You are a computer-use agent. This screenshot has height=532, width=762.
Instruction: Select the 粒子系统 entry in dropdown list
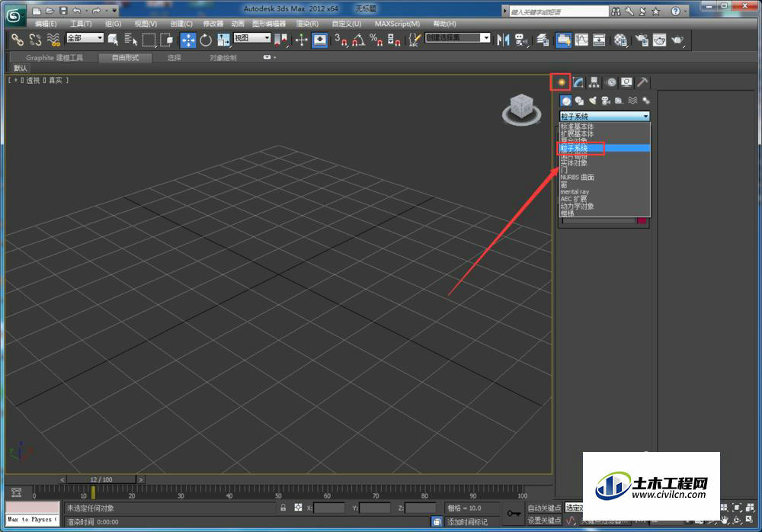[x=603, y=148]
